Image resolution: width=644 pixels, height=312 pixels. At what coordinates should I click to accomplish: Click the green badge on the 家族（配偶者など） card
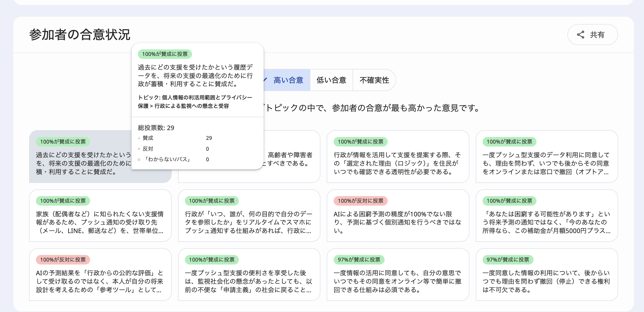(x=63, y=201)
